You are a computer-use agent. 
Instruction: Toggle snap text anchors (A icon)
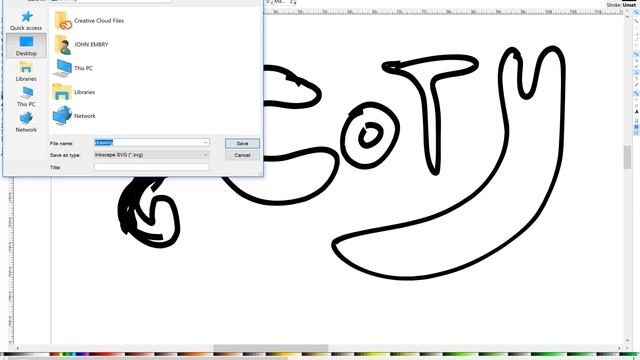click(636, 112)
